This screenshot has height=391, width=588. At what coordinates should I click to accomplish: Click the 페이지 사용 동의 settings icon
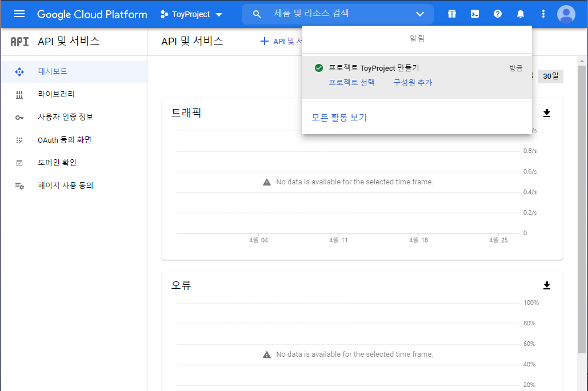(x=19, y=186)
